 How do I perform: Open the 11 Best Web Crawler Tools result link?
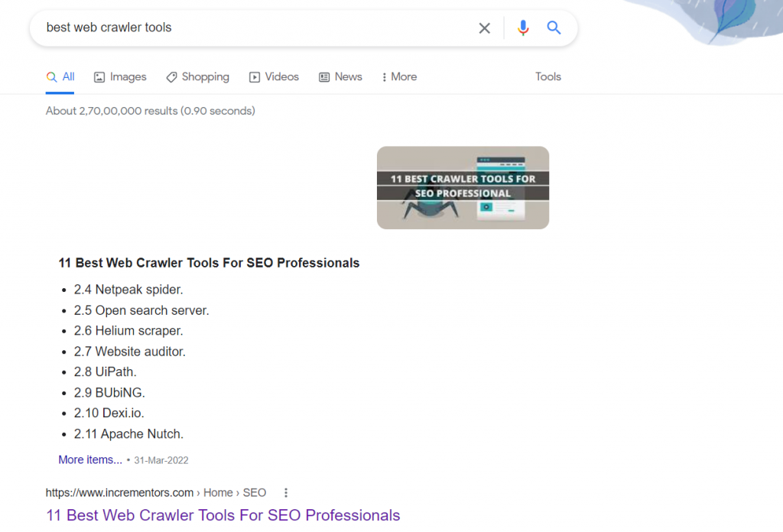(x=223, y=515)
